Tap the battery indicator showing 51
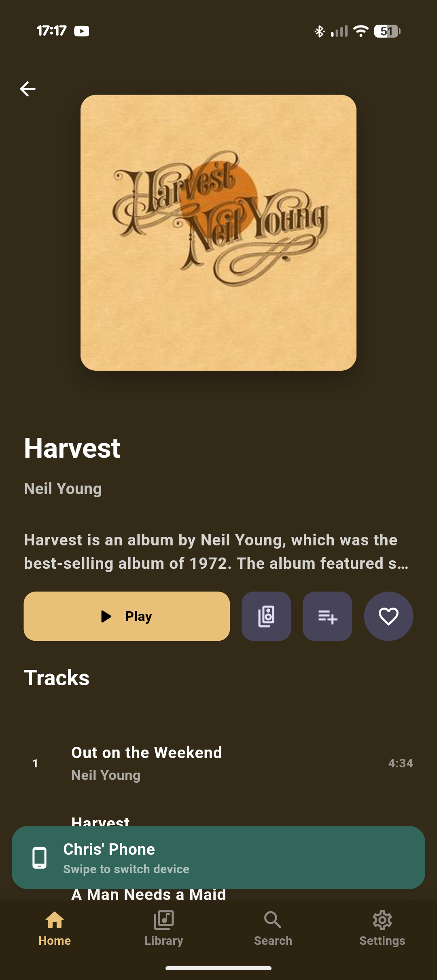 pos(387,31)
